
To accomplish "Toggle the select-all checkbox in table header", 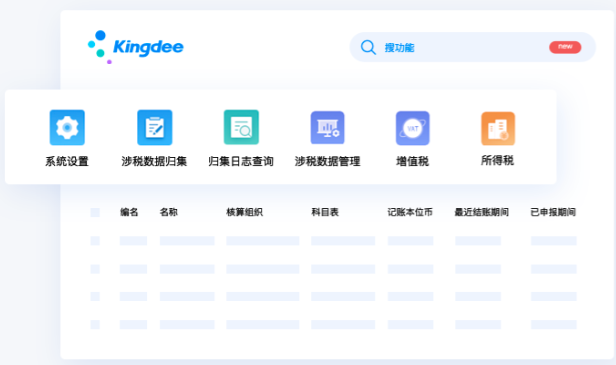I will 95,213.
